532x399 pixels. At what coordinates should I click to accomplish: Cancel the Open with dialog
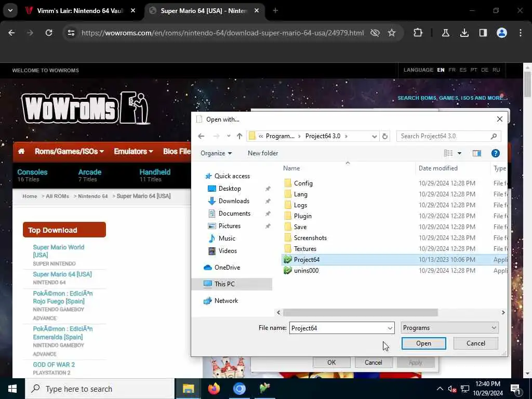(x=476, y=343)
